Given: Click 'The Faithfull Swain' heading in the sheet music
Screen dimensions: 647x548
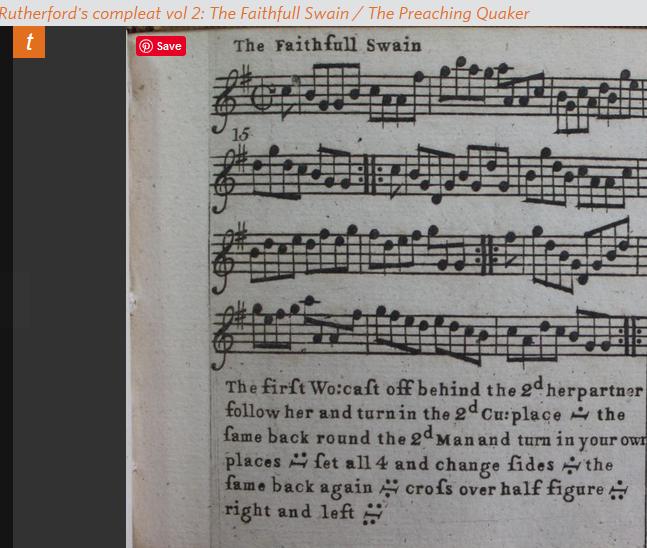Looking at the screenshot, I should tap(327, 45).
